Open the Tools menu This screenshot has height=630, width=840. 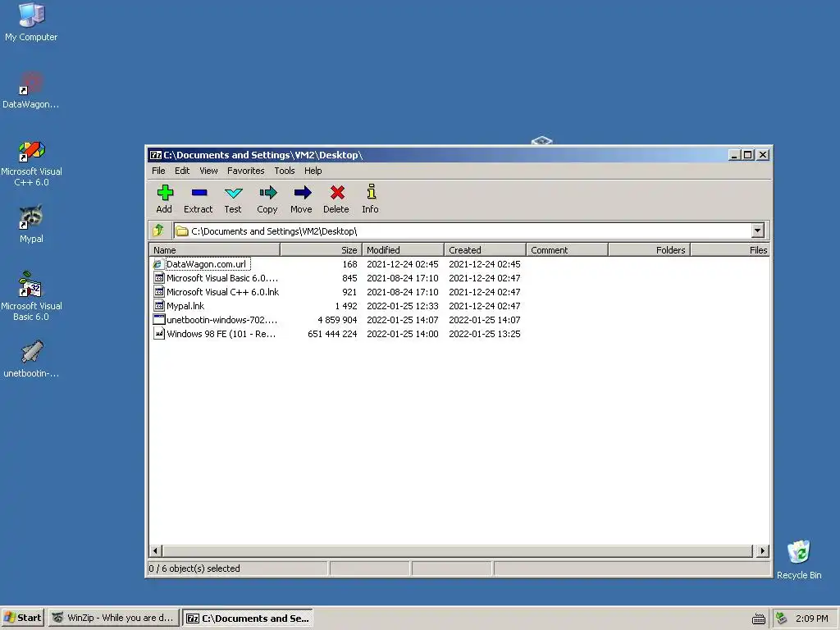pyautogui.click(x=285, y=171)
